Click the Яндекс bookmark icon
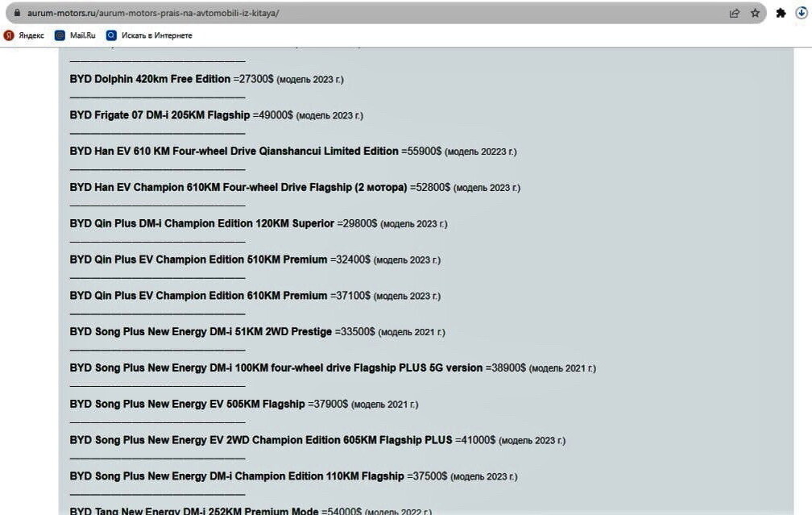The image size is (812, 515). (x=9, y=35)
